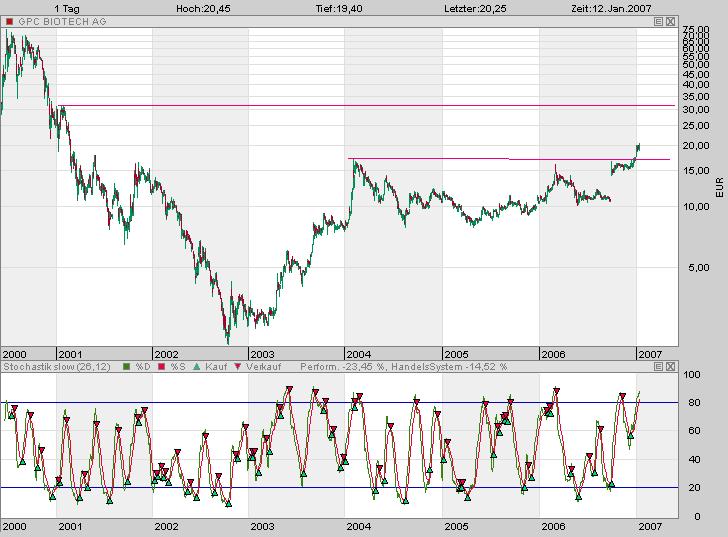Click 2002 on the price chart time axis
Viewport: 728px width, 537px height.
point(166,355)
